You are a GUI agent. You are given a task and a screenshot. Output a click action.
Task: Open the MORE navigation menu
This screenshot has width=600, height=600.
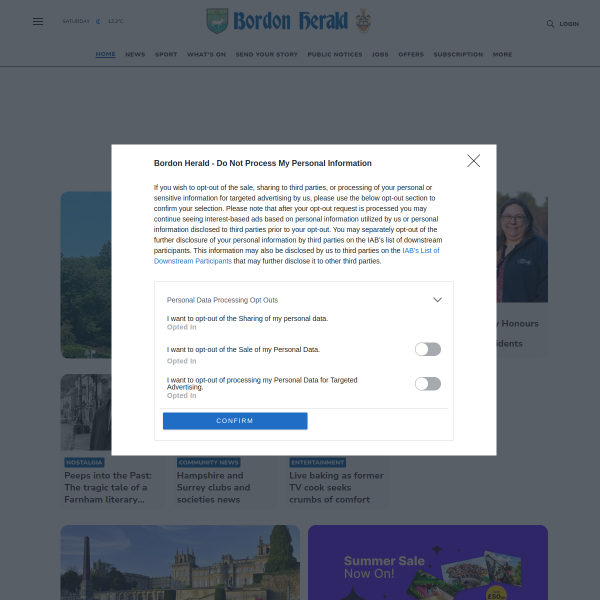[x=502, y=54]
